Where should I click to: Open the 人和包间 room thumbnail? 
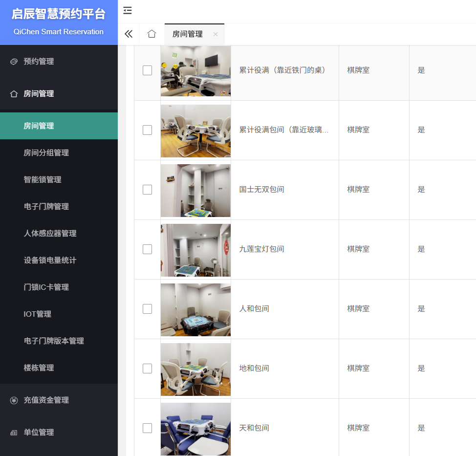click(195, 310)
